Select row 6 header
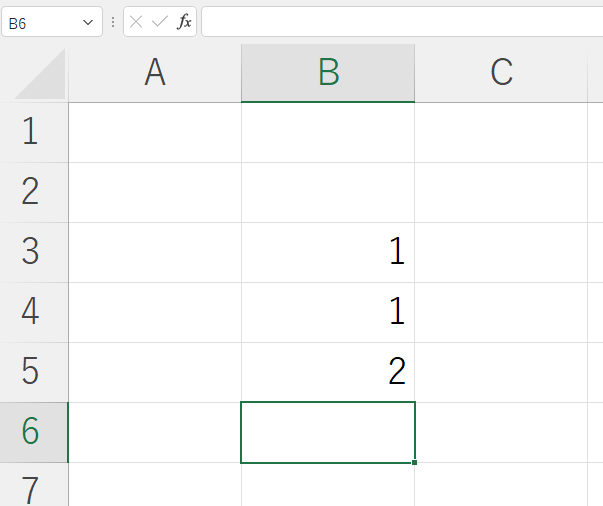The width and height of the screenshot is (603, 506). tap(34, 432)
